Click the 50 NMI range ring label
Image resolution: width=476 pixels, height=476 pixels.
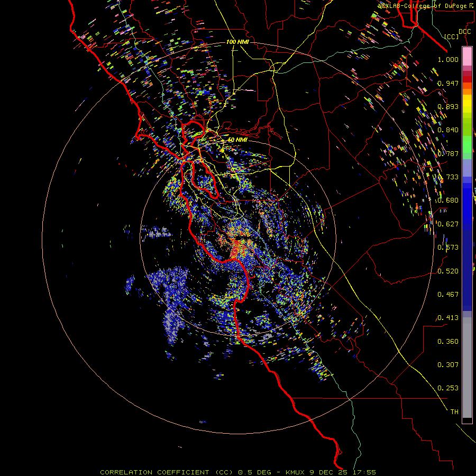[237, 140]
